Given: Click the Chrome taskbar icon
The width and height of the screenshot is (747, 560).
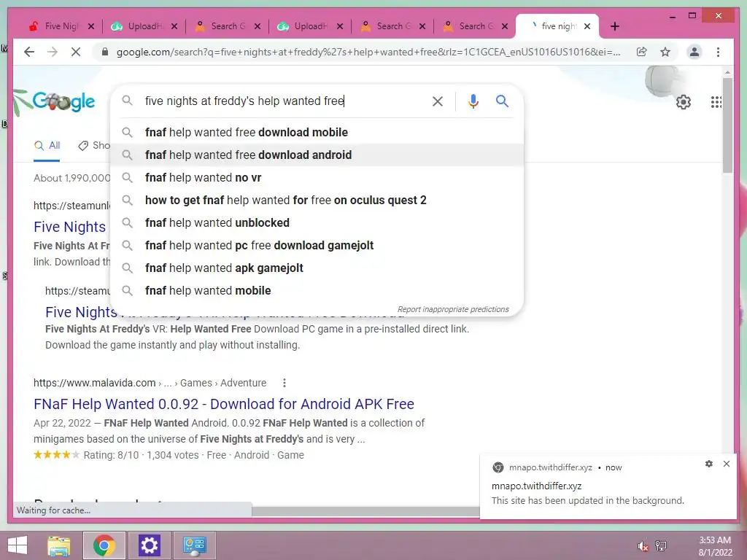Looking at the screenshot, I should coord(104,545).
